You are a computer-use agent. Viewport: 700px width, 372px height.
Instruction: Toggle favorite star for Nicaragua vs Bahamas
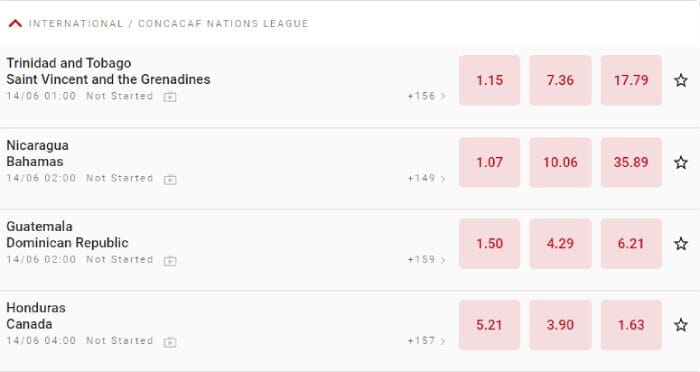681,162
